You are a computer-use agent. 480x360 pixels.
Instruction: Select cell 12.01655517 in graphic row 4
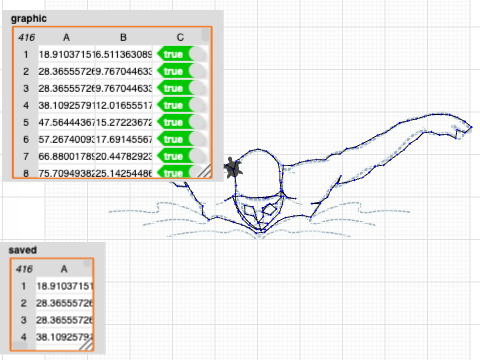coord(123,105)
